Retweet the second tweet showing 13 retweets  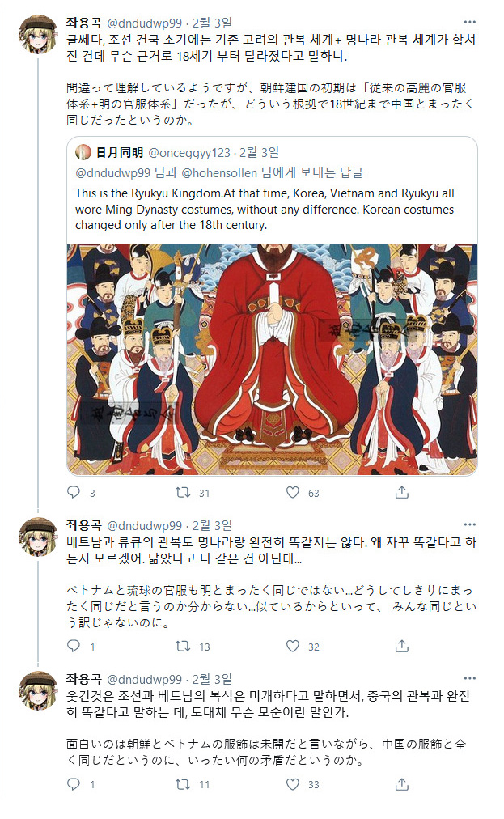click(182, 646)
